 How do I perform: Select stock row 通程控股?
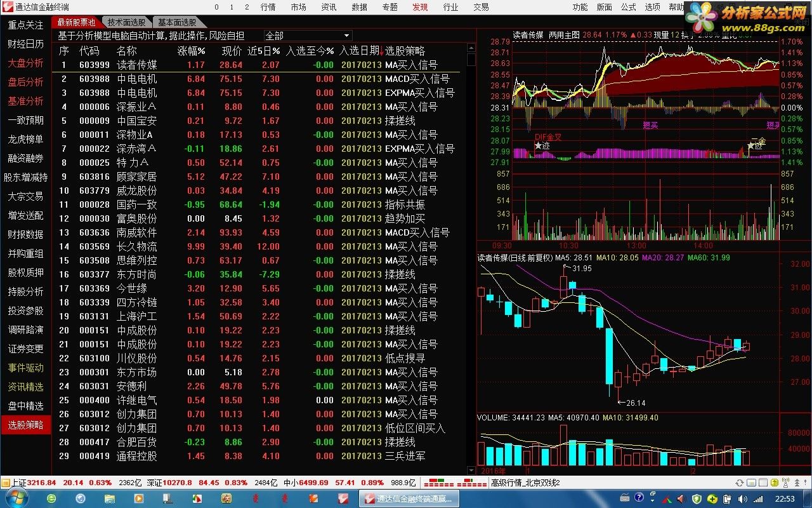point(259,456)
